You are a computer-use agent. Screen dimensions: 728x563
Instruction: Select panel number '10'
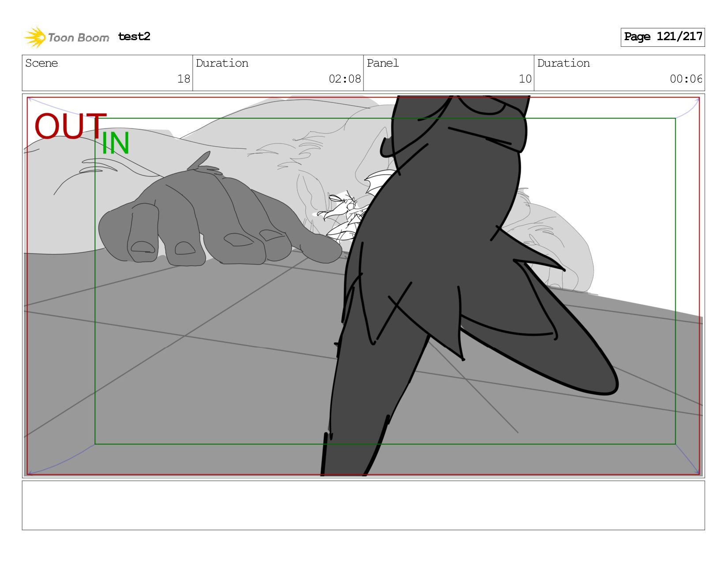(525, 79)
